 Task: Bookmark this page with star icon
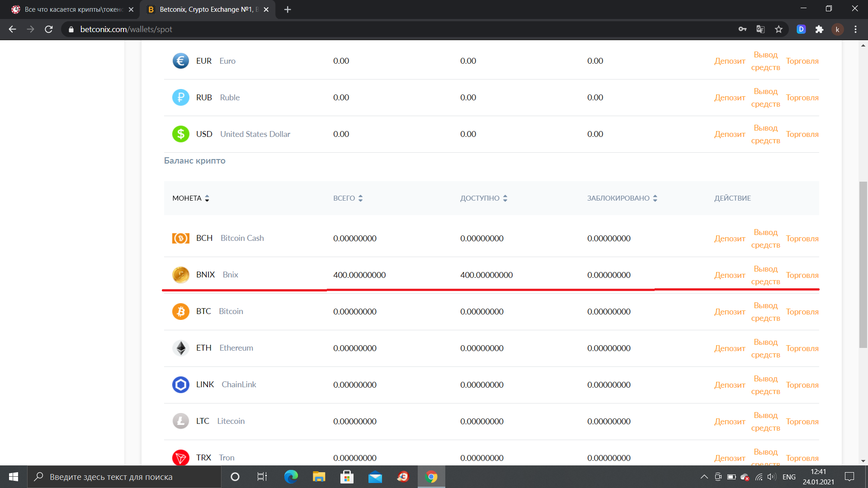(x=778, y=29)
